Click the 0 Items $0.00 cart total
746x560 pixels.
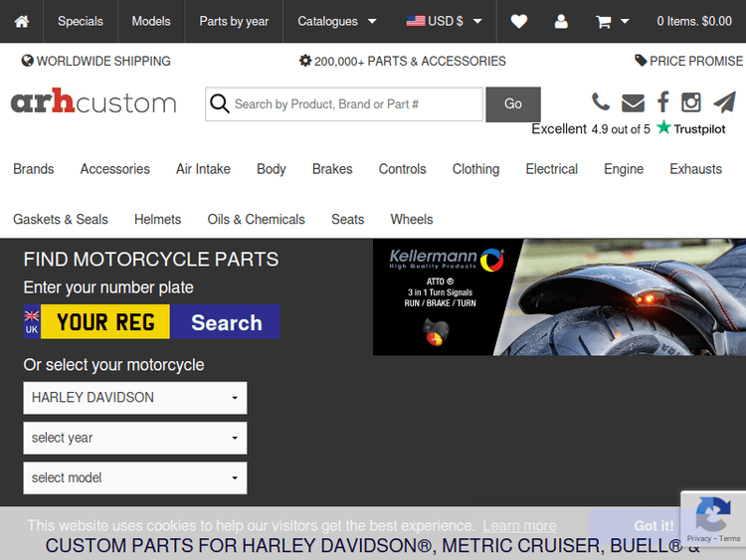694,22
